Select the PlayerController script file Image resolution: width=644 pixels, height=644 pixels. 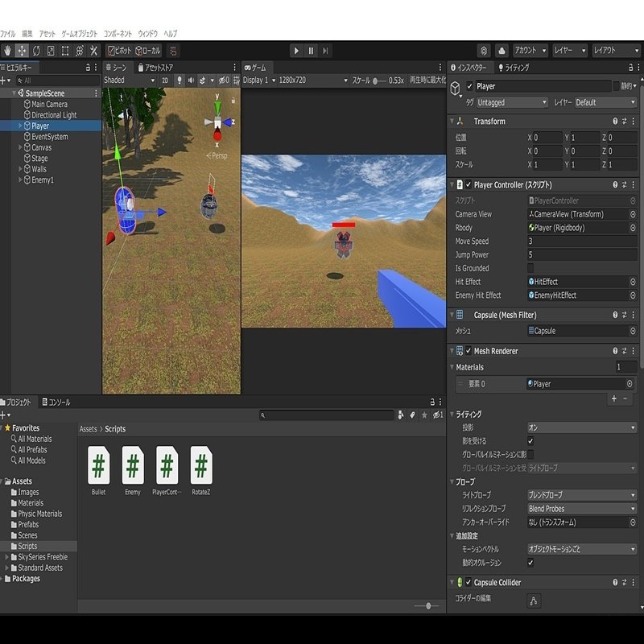point(167,470)
